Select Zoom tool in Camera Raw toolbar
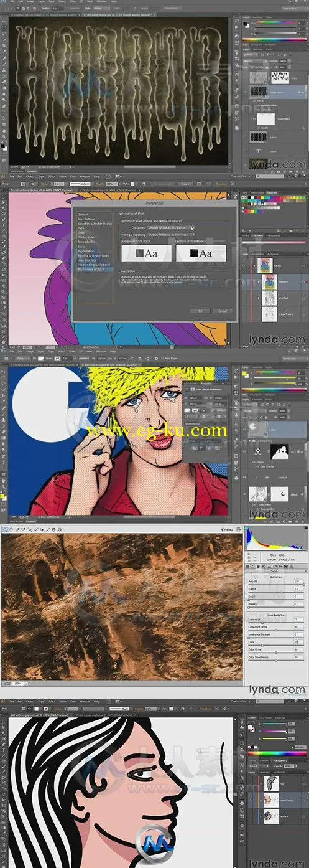This screenshot has height=868, width=309. tap(5, 529)
